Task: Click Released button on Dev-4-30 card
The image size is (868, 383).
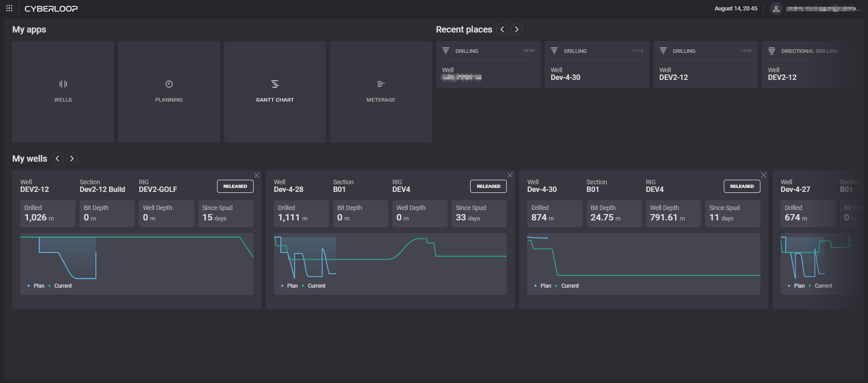Action: (x=742, y=186)
